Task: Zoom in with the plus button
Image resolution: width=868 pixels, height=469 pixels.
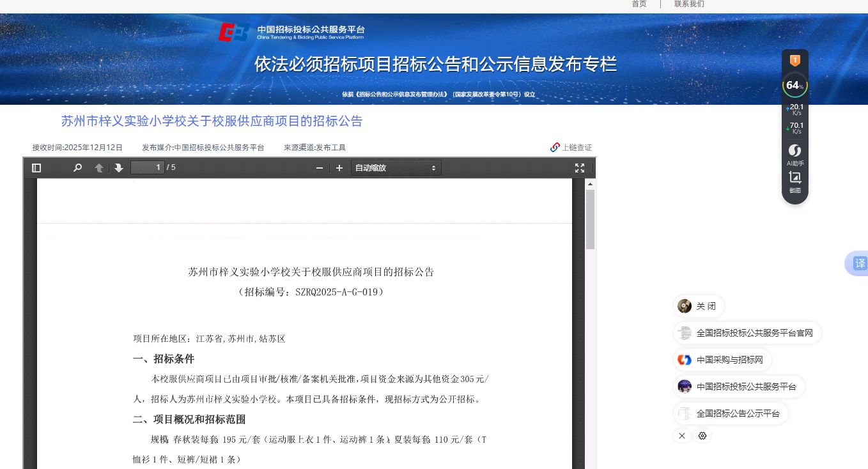Action: (339, 168)
